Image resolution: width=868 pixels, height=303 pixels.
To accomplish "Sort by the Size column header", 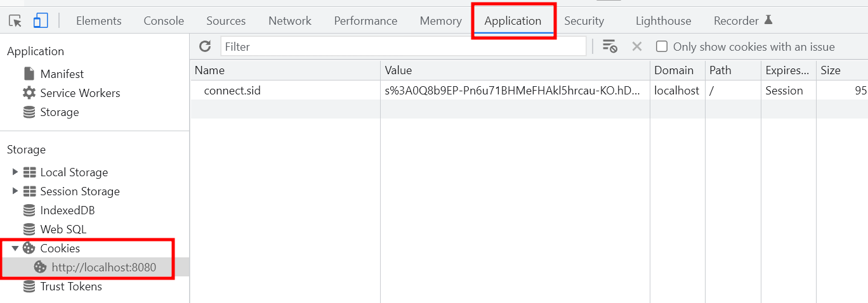I will click(841, 70).
